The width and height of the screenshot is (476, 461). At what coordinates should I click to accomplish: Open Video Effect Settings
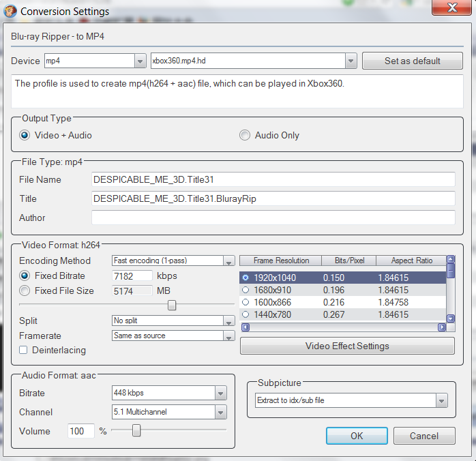click(347, 346)
